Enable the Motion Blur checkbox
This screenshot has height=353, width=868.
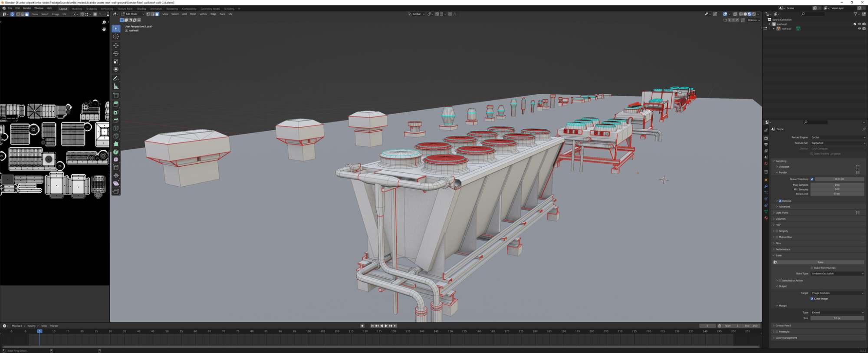click(777, 237)
